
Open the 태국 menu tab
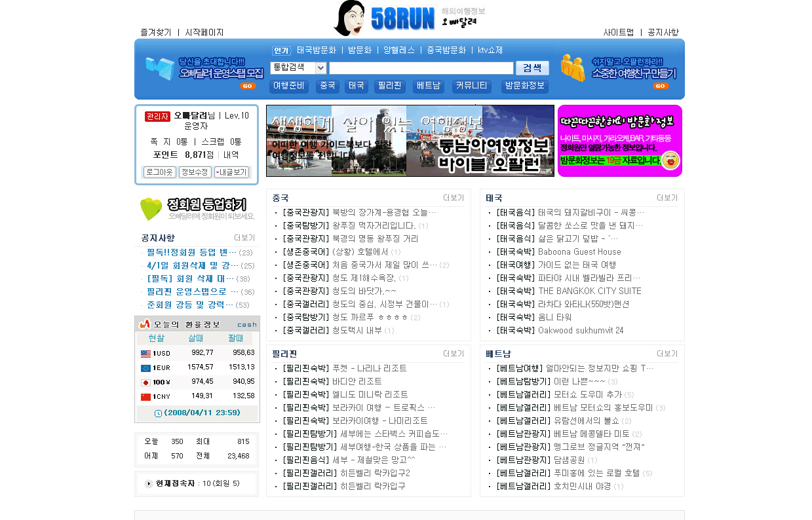357,86
